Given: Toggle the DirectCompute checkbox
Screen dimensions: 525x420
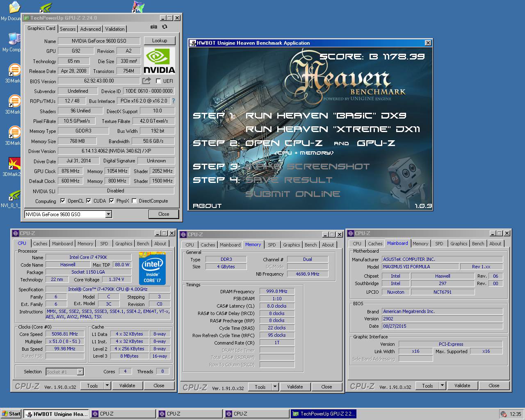Looking at the screenshot, I should pyautogui.click(x=134, y=201).
